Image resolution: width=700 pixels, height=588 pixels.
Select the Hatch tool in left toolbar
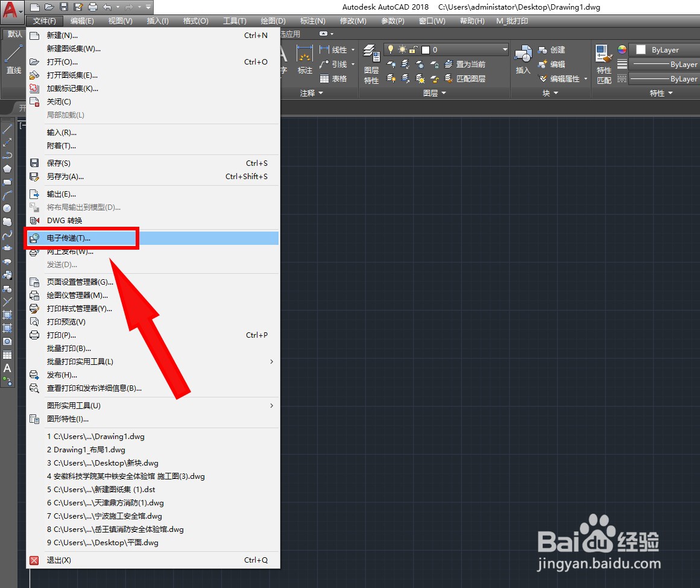[7, 315]
